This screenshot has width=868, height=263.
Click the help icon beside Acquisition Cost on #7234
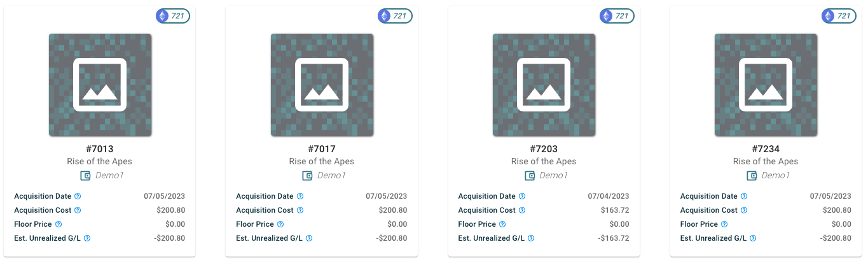744,210
